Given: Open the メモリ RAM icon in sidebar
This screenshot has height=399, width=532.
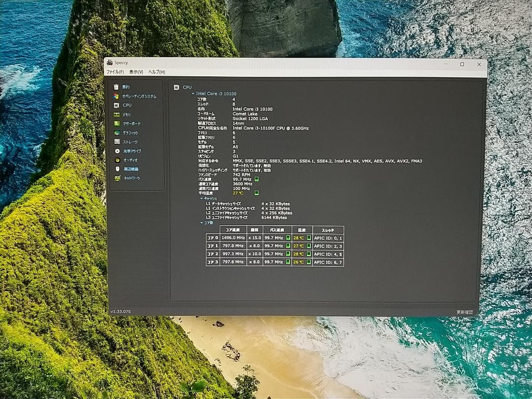Looking at the screenshot, I should (x=116, y=114).
